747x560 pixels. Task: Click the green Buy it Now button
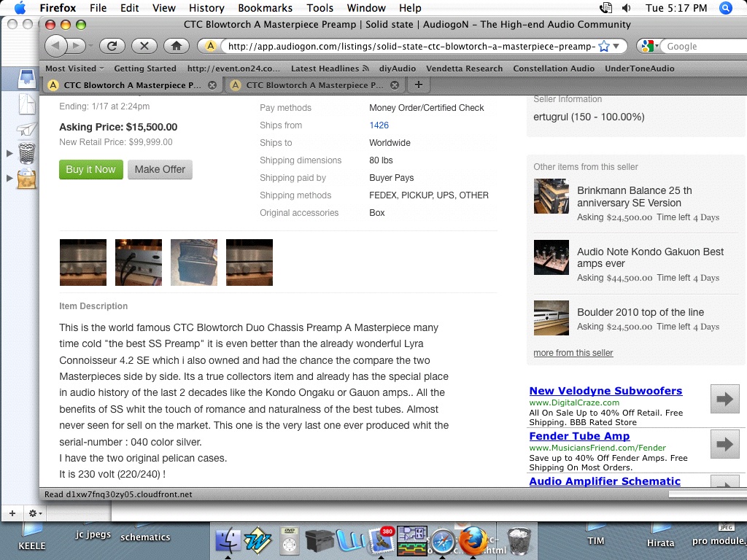90,169
